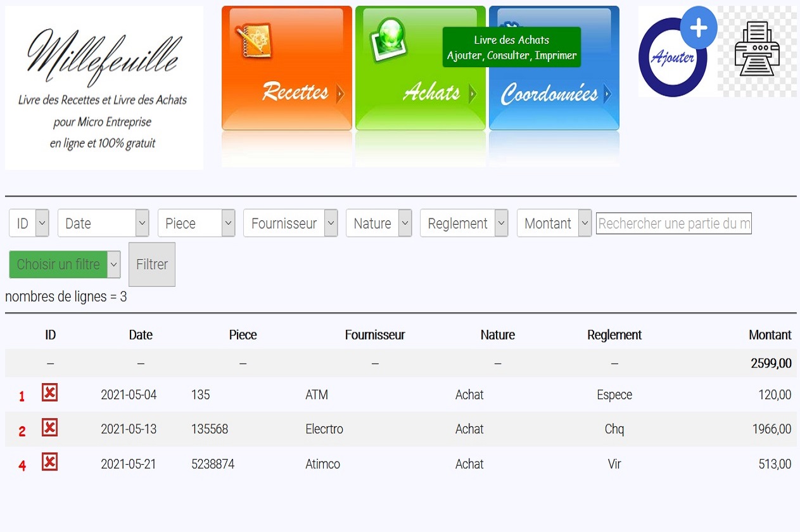Open the Reglement filter dropdown
Viewport: 800px width, 532px height.
[464, 224]
